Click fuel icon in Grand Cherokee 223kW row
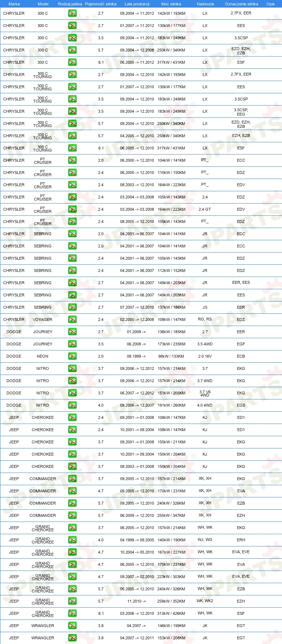Screen dimensions: 282x644 coord(72,577)
